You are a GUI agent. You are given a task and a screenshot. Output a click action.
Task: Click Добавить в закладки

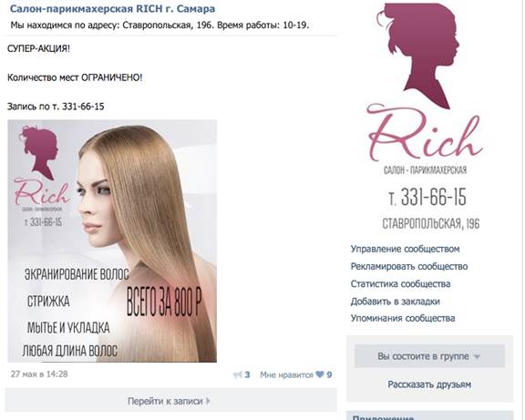pos(395,302)
